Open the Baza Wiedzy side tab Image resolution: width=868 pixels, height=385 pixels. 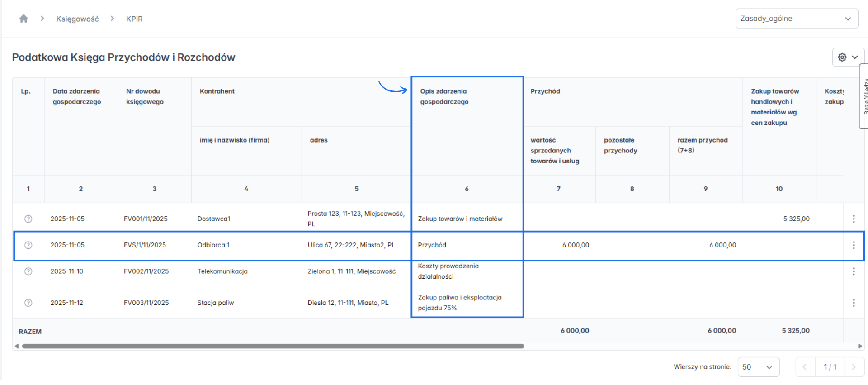click(864, 96)
